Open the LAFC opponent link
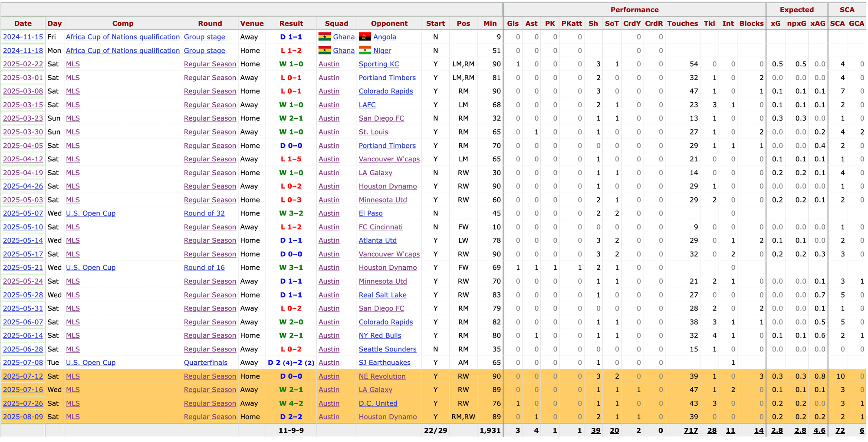This screenshot has width=868, height=442. tap(367, 105)
